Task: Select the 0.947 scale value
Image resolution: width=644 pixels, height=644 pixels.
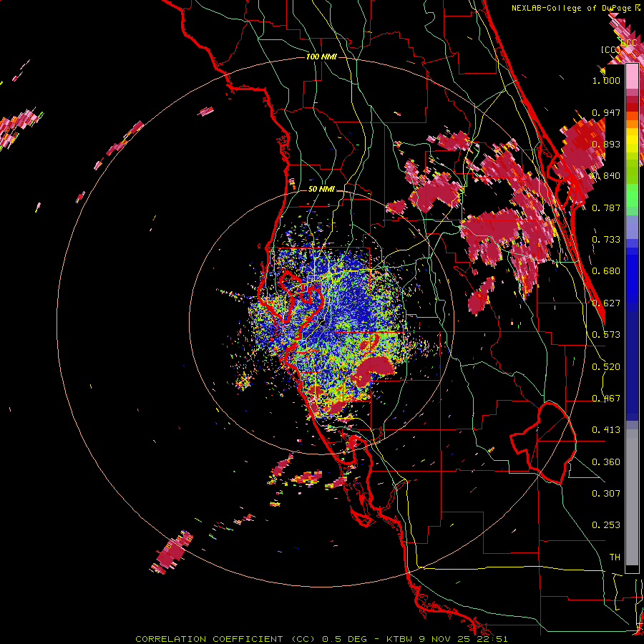Action: tap(606, 112)
